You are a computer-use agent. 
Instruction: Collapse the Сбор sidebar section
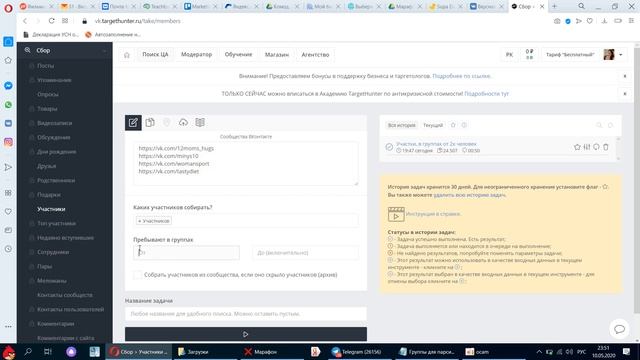[104, 51]
